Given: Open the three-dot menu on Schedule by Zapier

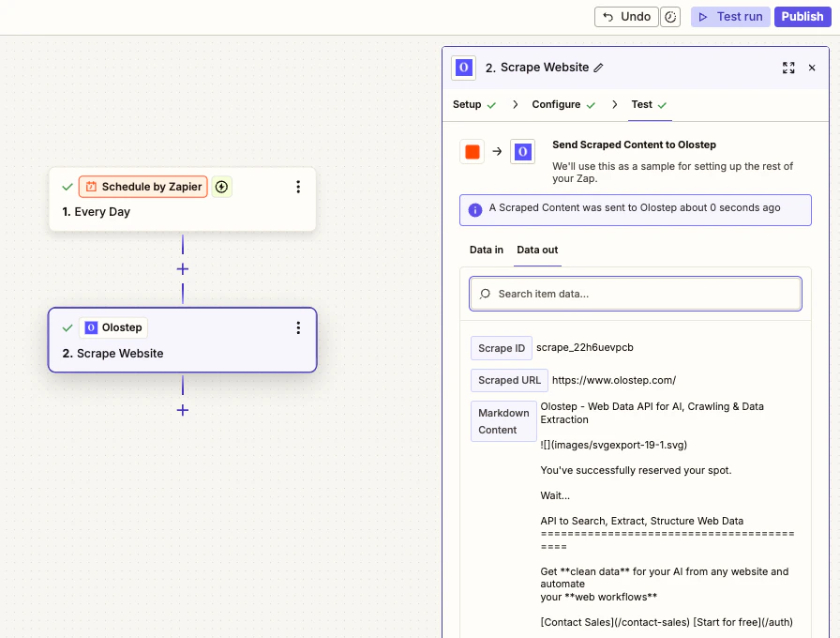Looking at the screenshot, I should click(x=298, y=187).
